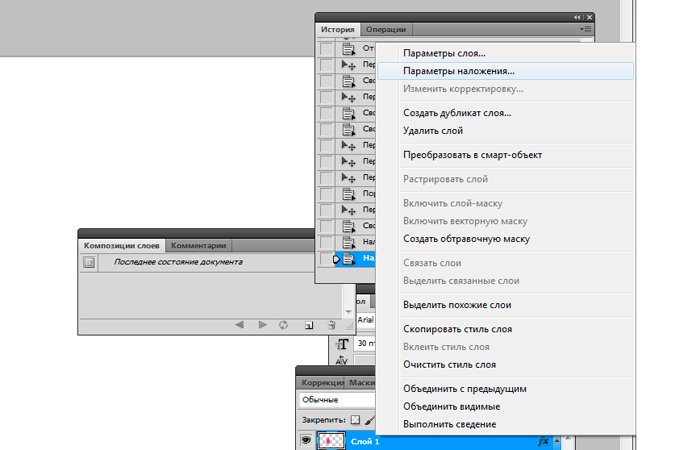
Task: Click update layer comp refresh icon
Action: tap(284, 325)
